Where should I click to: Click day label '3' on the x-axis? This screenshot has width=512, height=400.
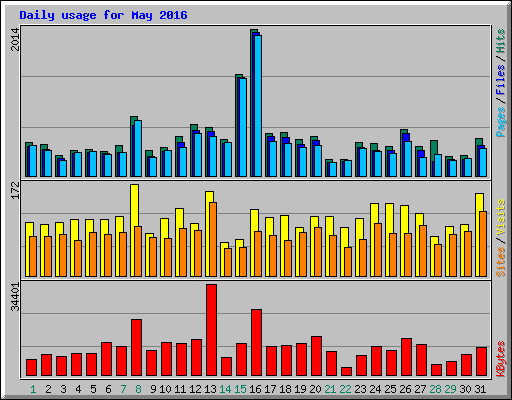point(63,389)
